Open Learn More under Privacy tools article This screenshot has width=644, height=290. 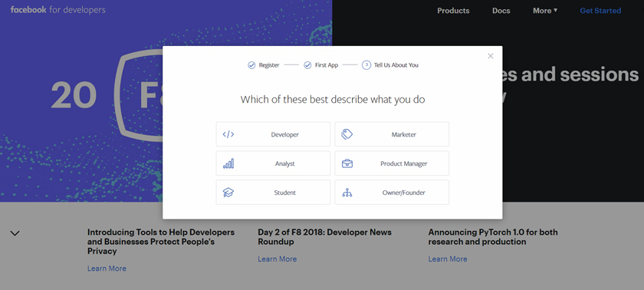pos(107,269)
